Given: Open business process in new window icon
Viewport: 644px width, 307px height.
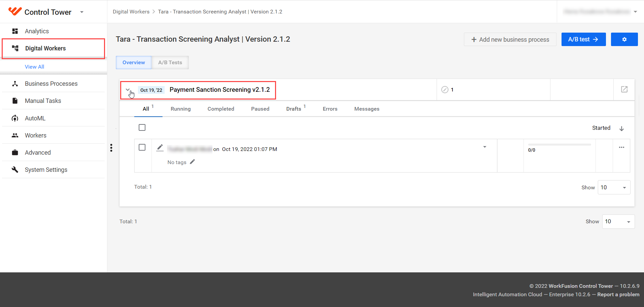Looking at the screenshot, I should tap(624, 89).
